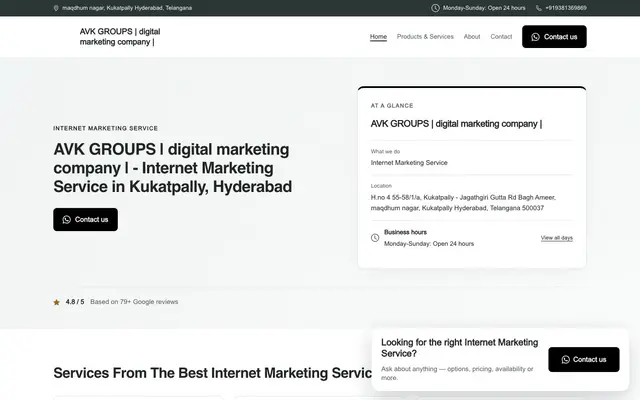Click the AVK GROUPS site title in the header
The width and height of the screenshot is (640, 400).
120,37
